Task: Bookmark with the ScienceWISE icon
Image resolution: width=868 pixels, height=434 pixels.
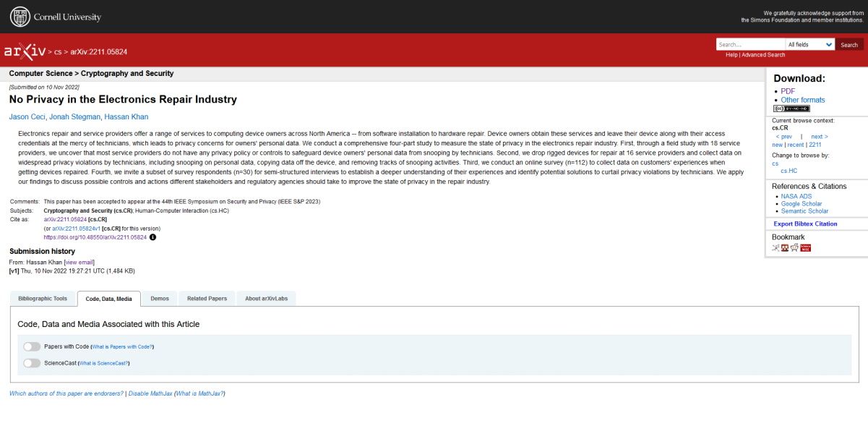Action: pos(805,247)
